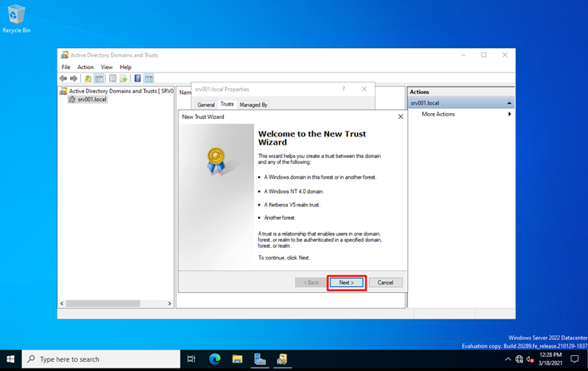Viewport: 588px width, 371px height.
Task: Click Next in the New Trust Wizard
Action: tap(346, 283)
